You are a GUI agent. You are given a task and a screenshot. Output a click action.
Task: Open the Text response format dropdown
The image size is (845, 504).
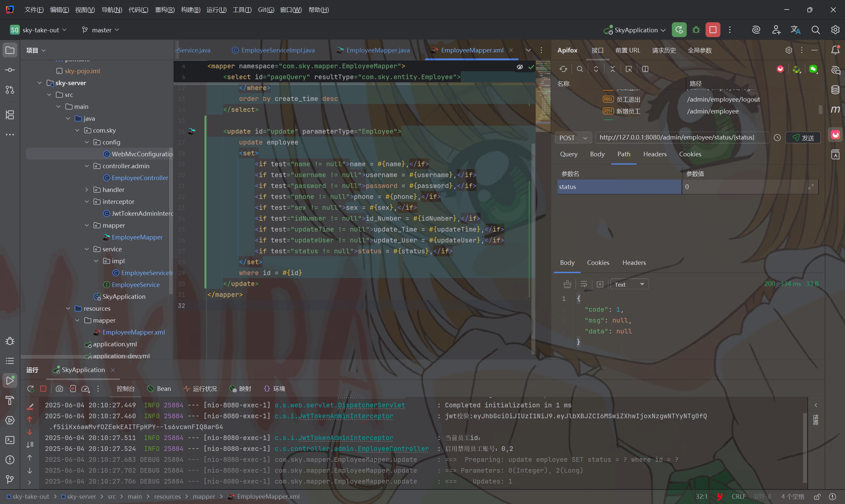pos(629,284)
